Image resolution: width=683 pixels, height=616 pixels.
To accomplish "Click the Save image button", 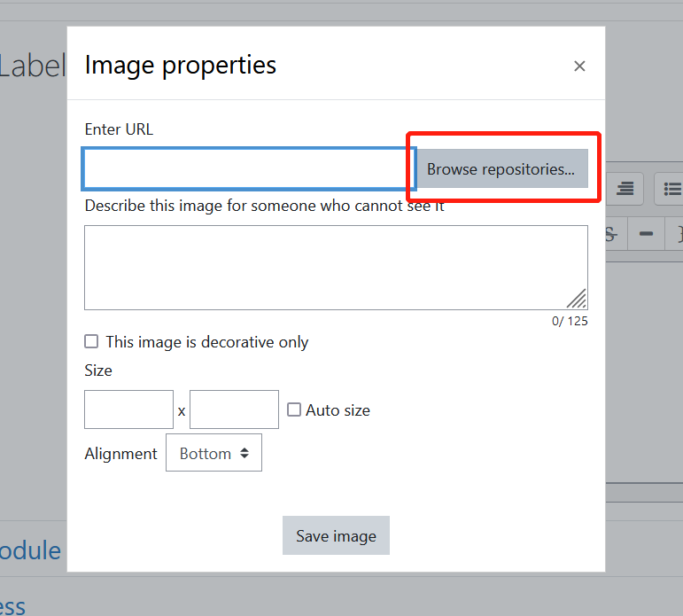I will point(336,535).
